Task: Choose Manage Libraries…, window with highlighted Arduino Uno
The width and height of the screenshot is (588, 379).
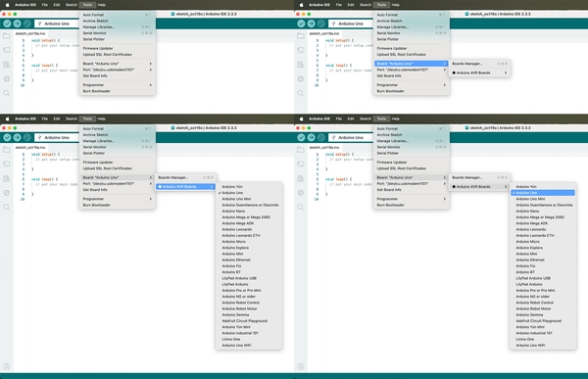Action: (x=411, y=141)
